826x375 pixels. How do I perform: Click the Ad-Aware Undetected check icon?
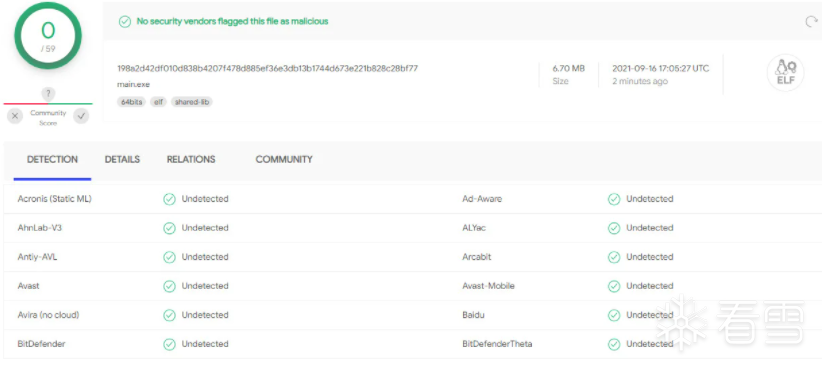(614, 199)
